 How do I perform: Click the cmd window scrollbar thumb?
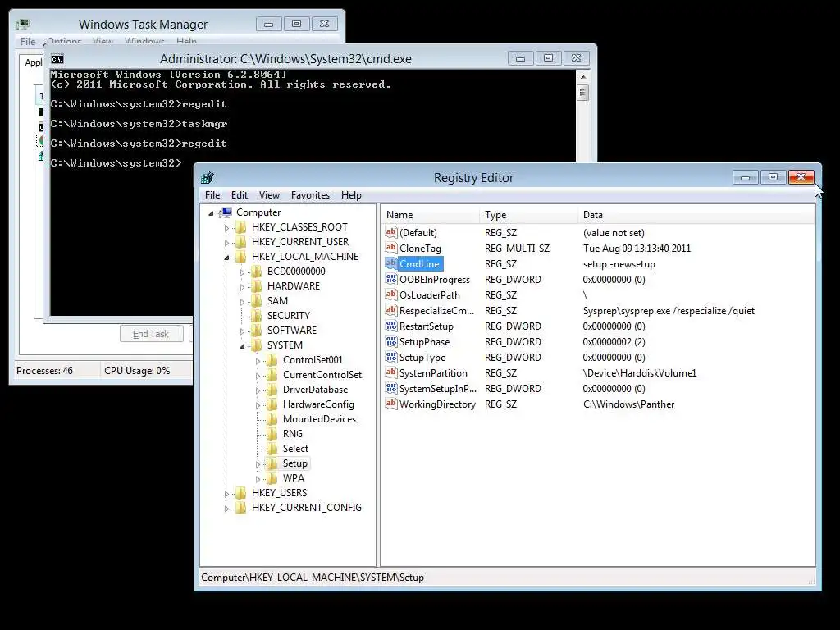[583, 93]
